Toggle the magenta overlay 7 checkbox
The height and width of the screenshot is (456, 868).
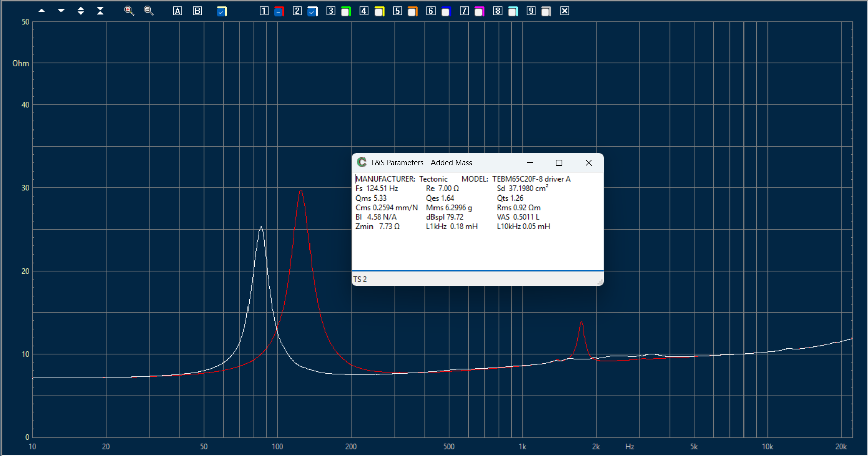pyautogui.click(x=479, y=11)
